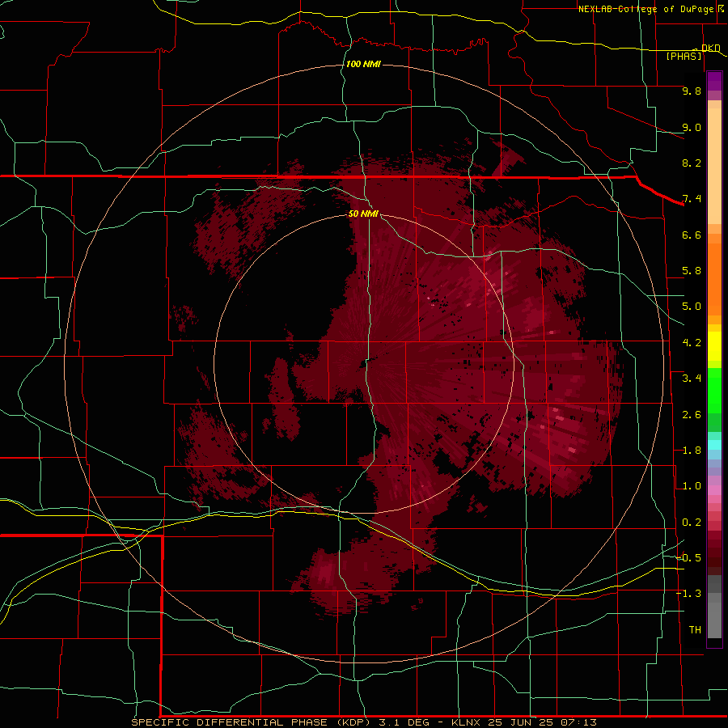Click the radar site at the map center
Screen dimensions: 728x728
[x=364, y=364]
